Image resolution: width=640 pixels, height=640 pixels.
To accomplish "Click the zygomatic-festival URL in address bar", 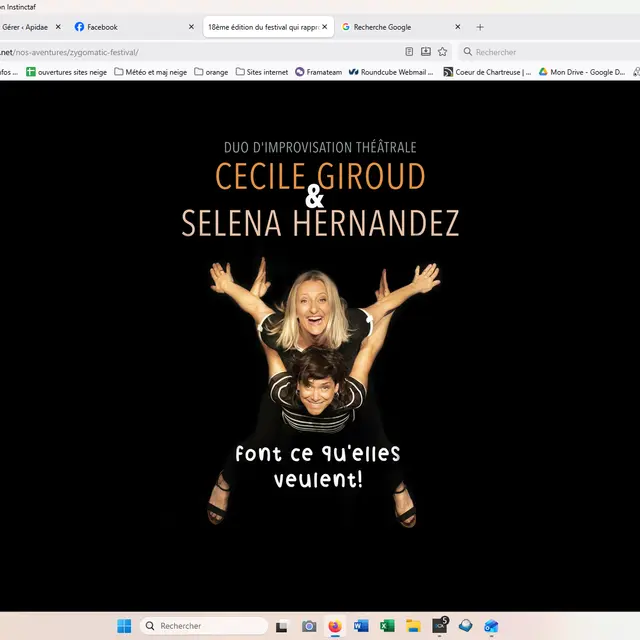I will pyautogui.click(x=69, y=52).
